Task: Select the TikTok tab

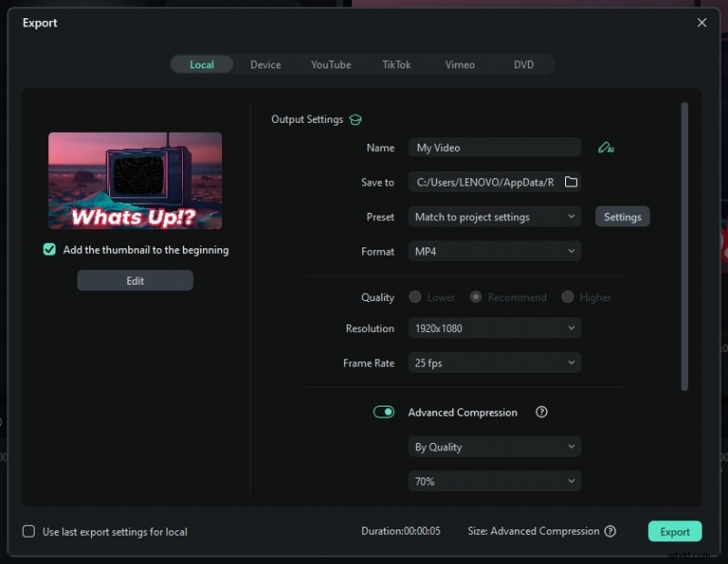Action: pos(397,65)
